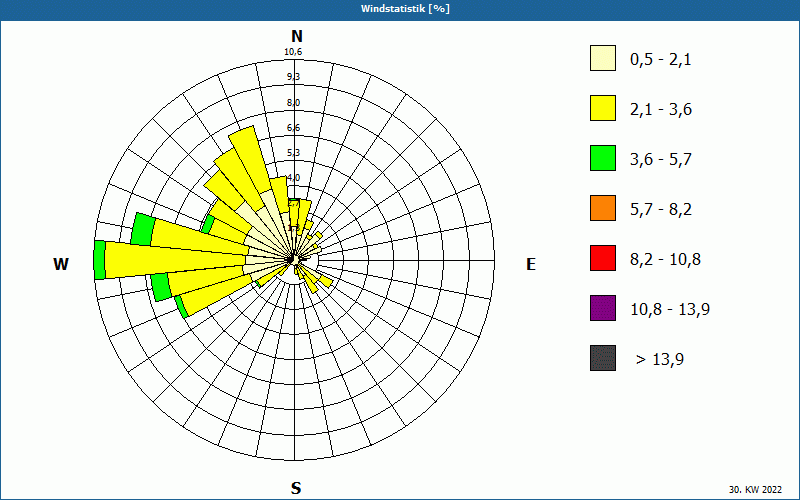800x500 pixels.
Task: Click the '5,3' ring scale value
Action: pos(293,153)
